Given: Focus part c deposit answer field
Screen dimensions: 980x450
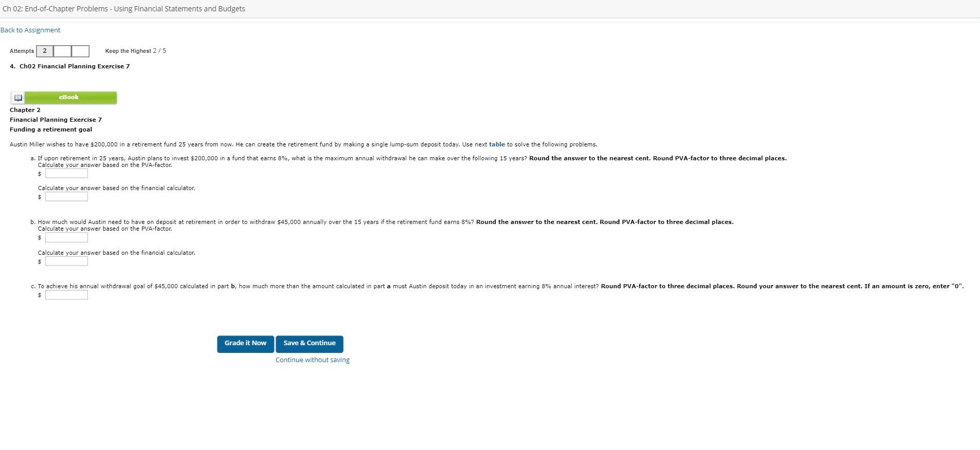Looking at the screenshot, I should coord(66,295).
